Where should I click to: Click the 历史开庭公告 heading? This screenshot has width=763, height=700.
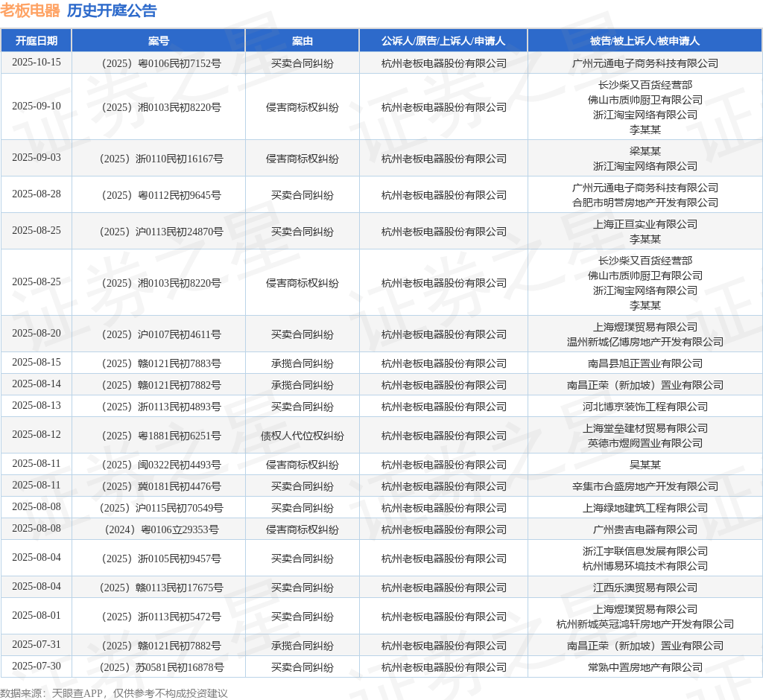click(x=112, y=10)
